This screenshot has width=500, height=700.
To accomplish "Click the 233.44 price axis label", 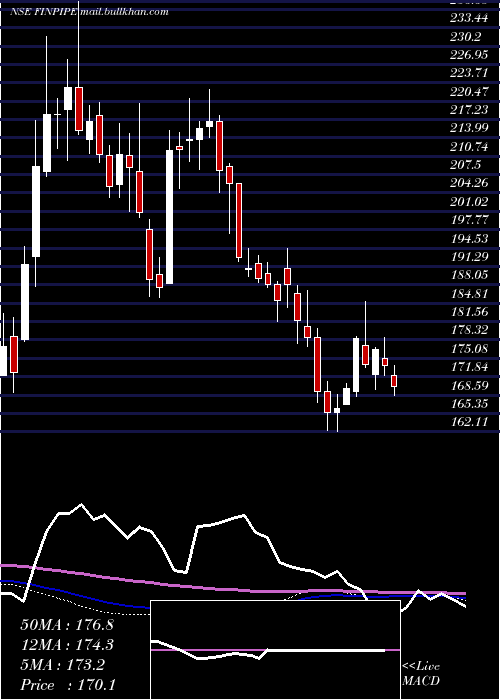I will coord(468,18).
